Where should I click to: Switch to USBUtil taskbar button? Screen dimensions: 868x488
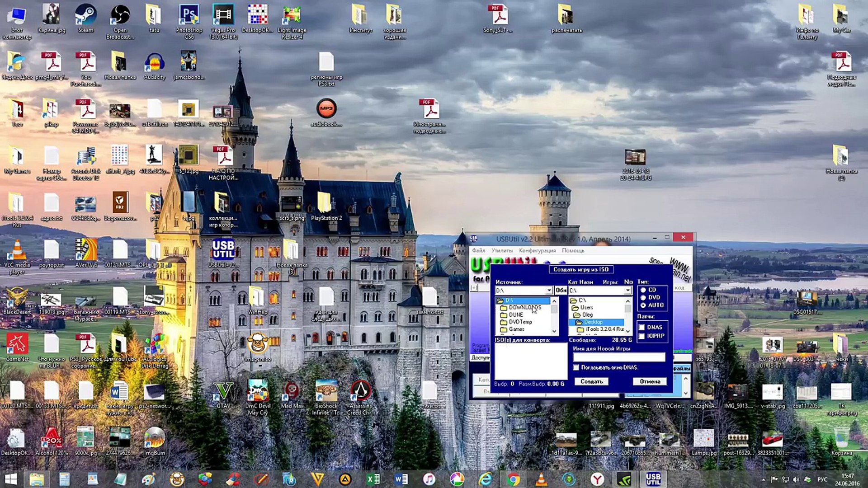653,479
